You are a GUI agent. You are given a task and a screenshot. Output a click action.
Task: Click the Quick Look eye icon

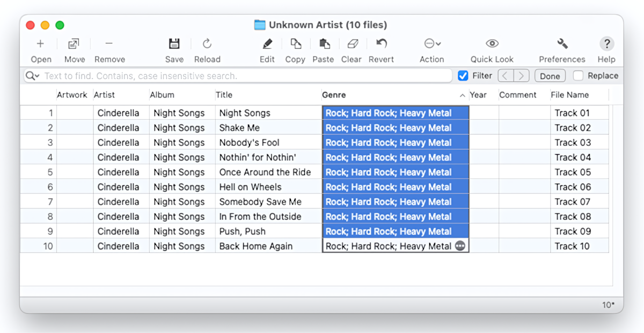click(x=492, y=44)
